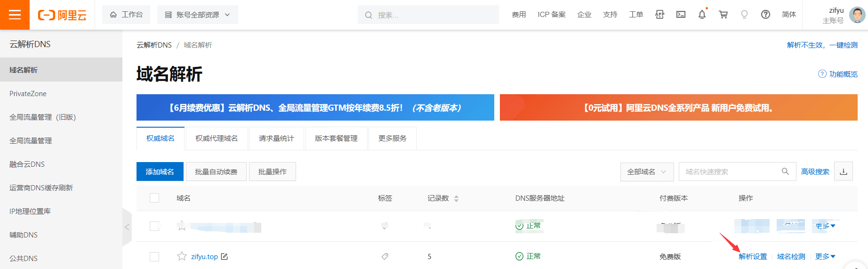Open the shopping cart icon

[723, 15]
